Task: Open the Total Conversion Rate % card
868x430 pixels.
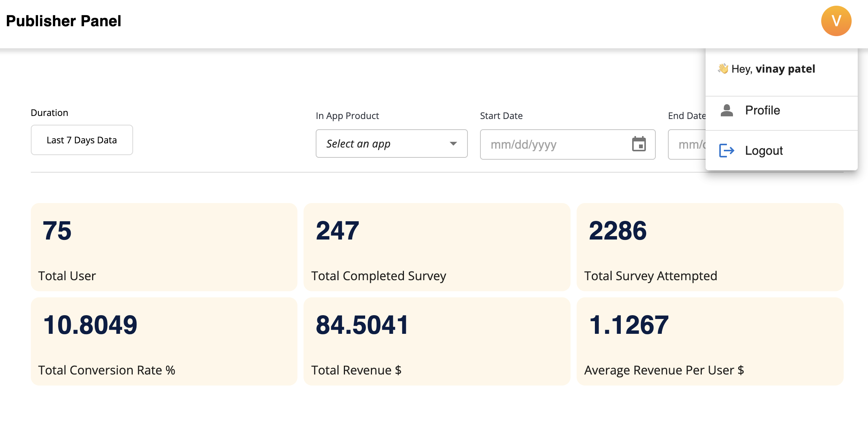Action: click(164, 341)
